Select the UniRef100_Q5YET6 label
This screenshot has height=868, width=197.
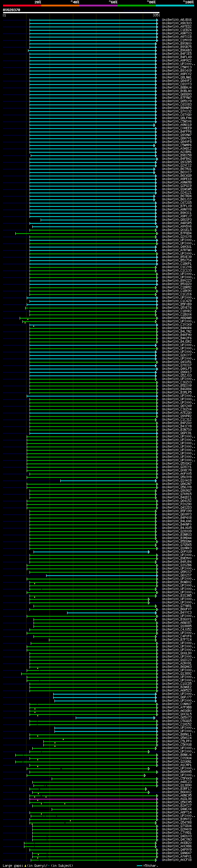(177, 308)
